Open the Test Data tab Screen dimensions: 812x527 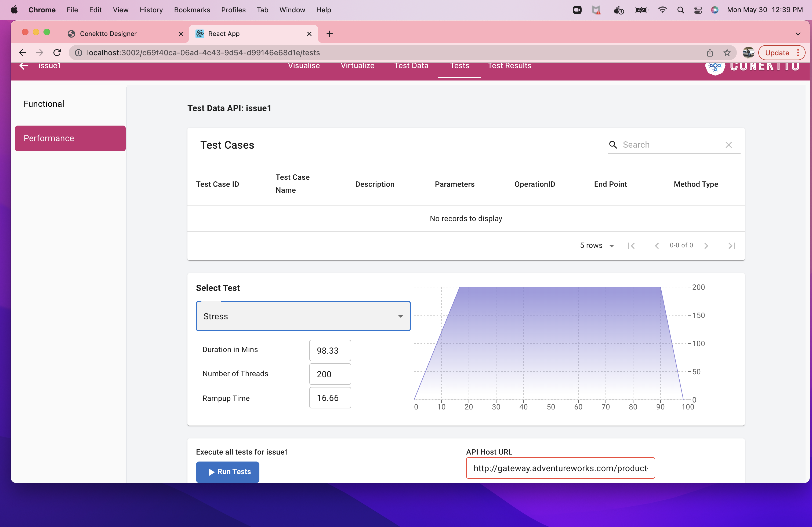point(411,66)
